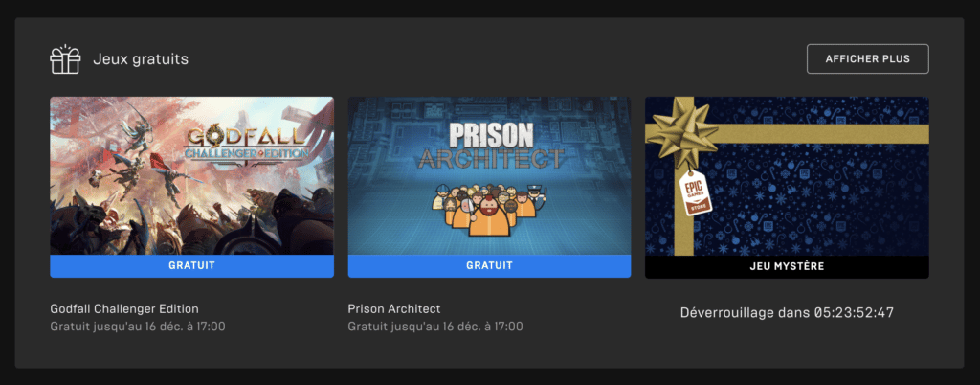Screen dimensions: 980x385
Task: Select the Prison Architect blueprint artwork thumbnail
Action: pyautogui.click(x=489, y=175)
